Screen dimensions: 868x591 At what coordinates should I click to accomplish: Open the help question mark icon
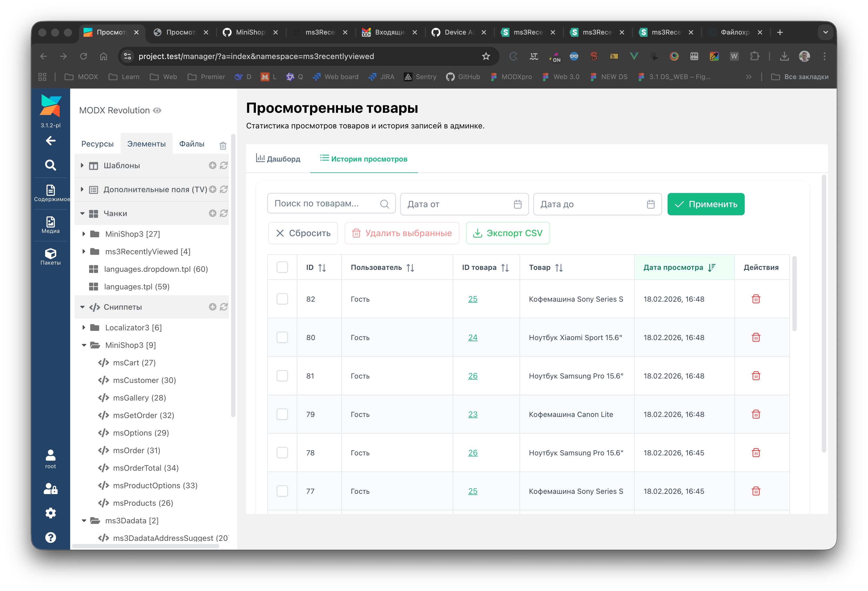(x=50, y=537)
